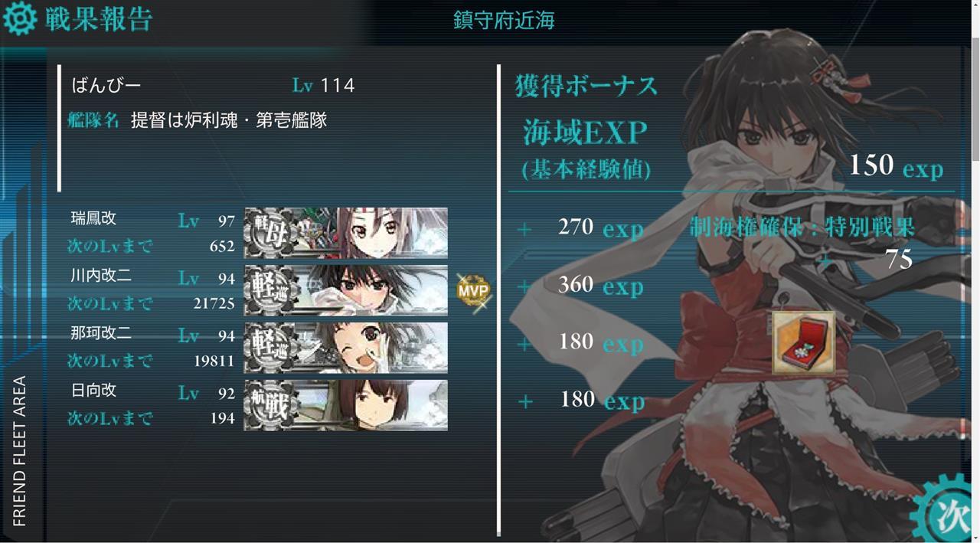The image size is (980, 543).
Task: Click the 次 (next) gear button
Action: [x=946, y=511]
